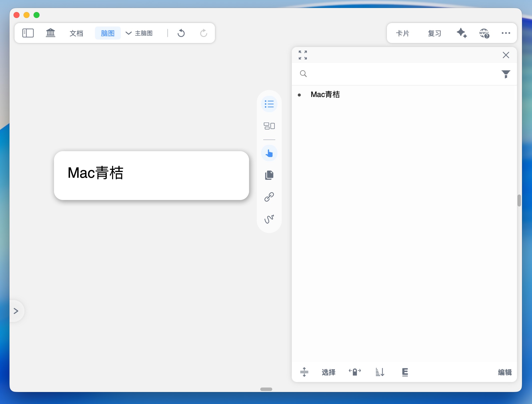Click the AI sparkle icon
The width and height of the screenshot is (532, 404).
click(461, 33)
